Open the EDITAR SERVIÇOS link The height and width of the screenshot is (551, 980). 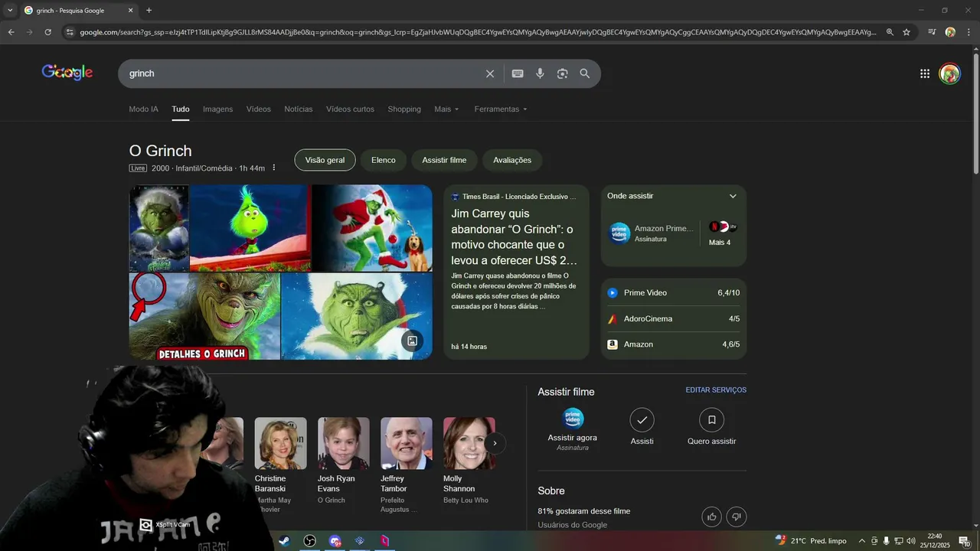pos(716,390)
